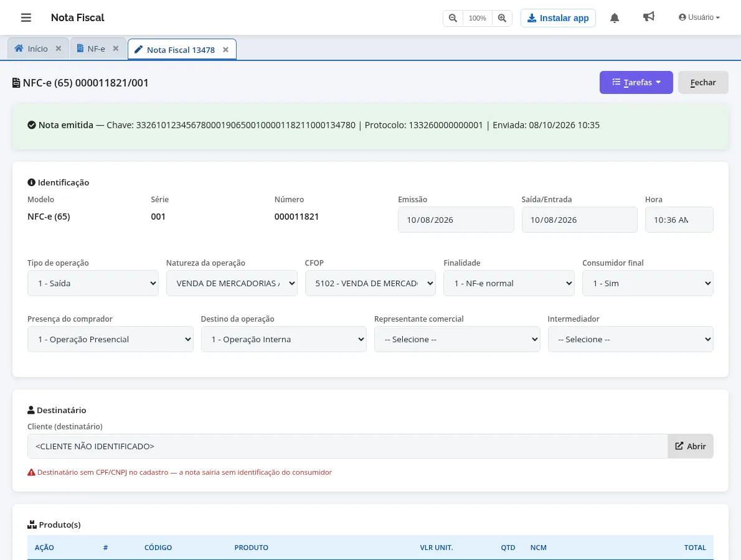Screen dimensions: 741x560
Task: Expand the Natureza da operação dropdown
Action: click(x=232, y=283)
